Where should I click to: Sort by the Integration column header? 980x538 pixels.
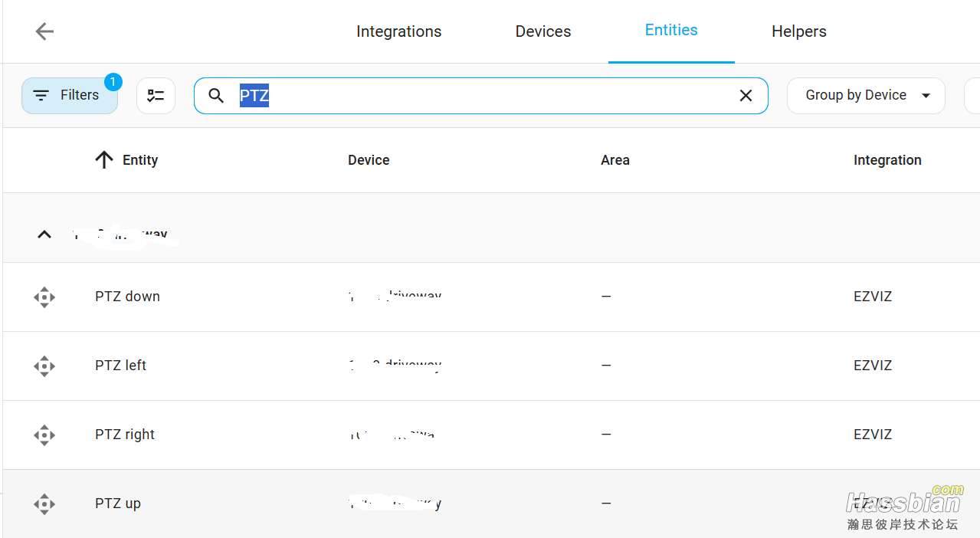[887, 160]
